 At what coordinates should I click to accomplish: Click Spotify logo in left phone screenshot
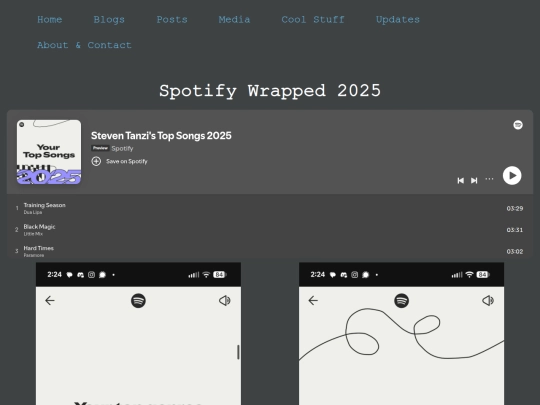(x=138, y=301)
